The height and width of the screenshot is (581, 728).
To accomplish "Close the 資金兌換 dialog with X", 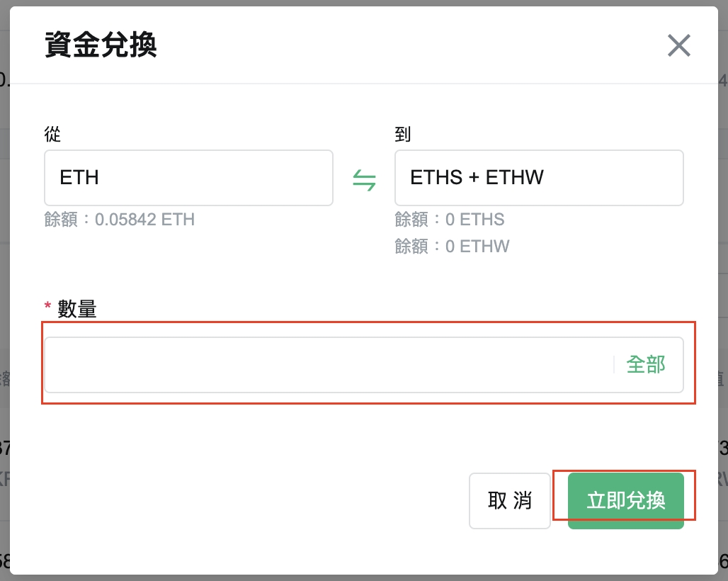I will point(678,46).
